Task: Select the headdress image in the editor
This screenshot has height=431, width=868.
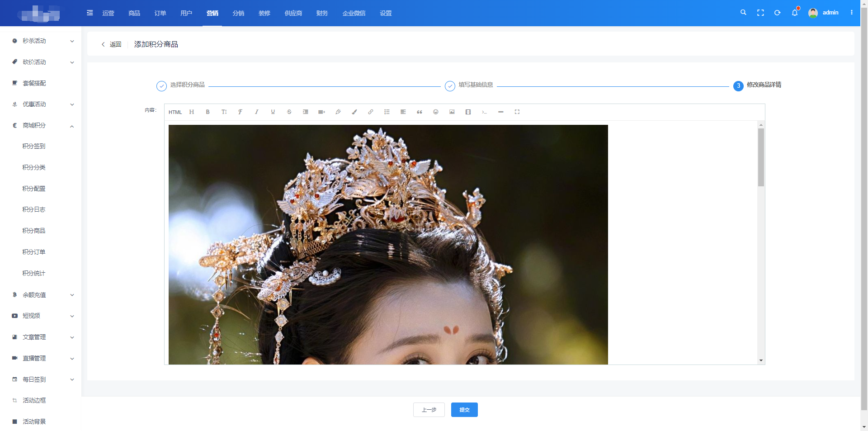Action: tap(388, 245)
